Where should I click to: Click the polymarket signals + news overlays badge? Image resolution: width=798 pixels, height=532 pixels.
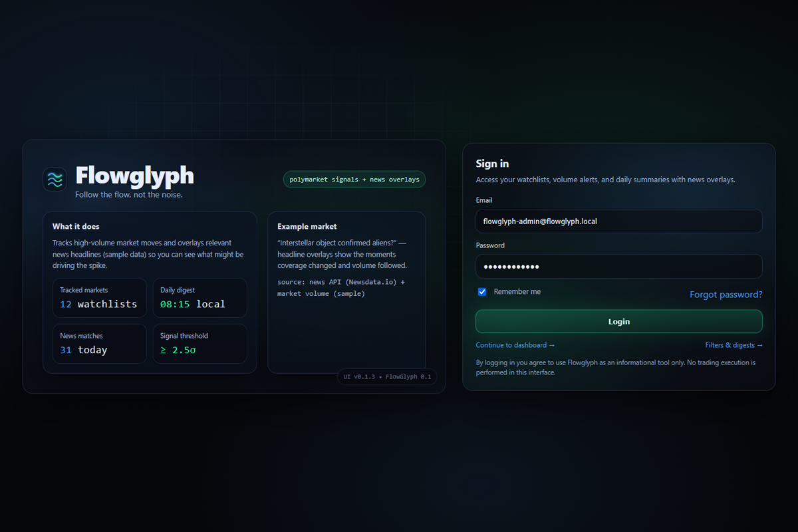(354, 180)
